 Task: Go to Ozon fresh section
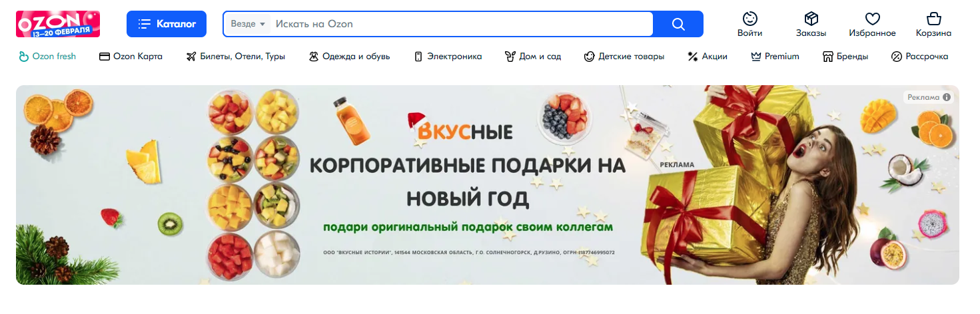coord(47,57)
